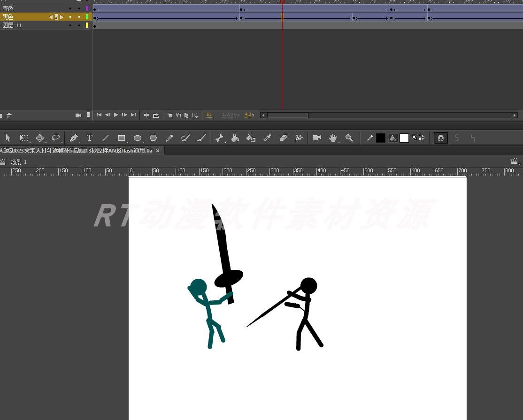Click the white fill color swatch
Screen dimensions: 523x420
(x=404, y=138)
